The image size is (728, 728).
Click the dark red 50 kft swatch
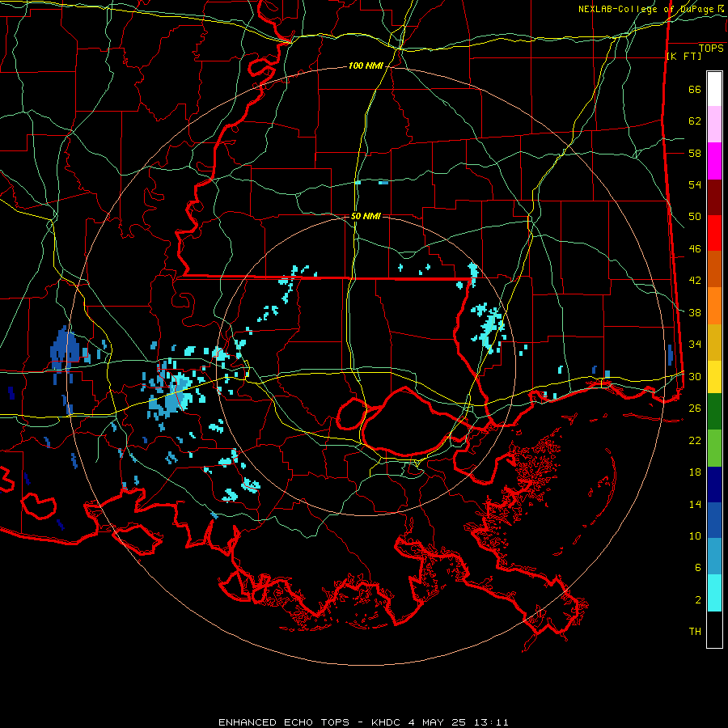pyautogui.click(x=714, y=197)
